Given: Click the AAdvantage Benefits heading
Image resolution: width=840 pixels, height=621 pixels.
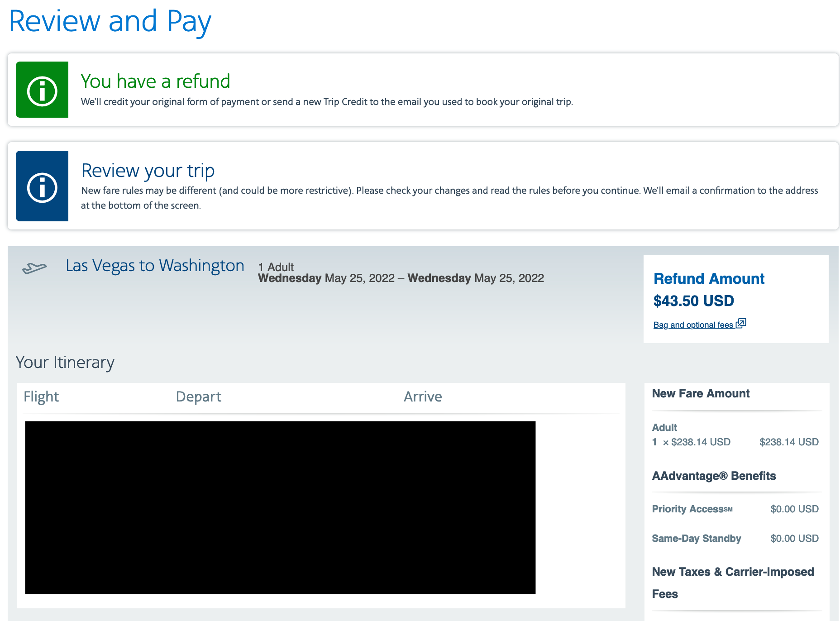Looking at the screenshot, I should 714,476.
